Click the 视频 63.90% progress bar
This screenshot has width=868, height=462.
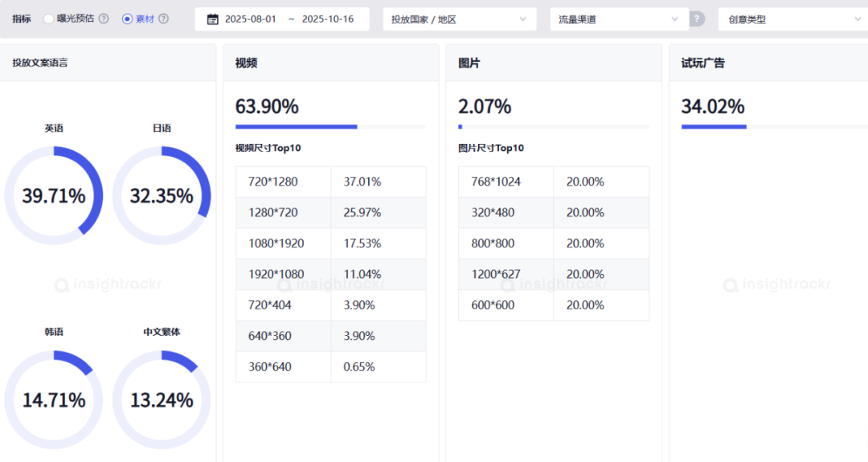(x=330, y=126)
